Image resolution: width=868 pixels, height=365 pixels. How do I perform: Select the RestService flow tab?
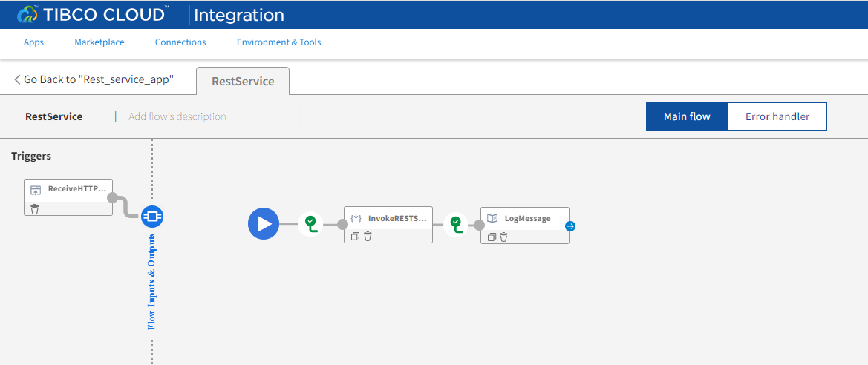point(243,82)
